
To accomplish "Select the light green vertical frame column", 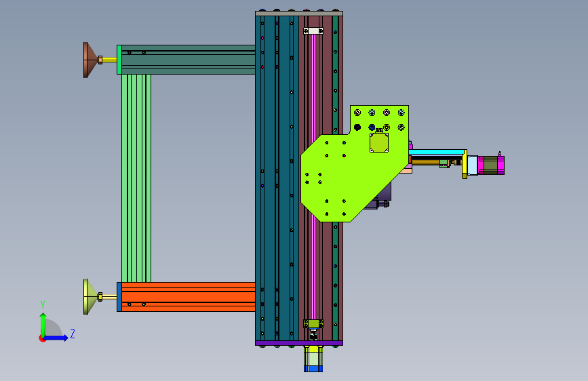I will (x=136, y=178).
